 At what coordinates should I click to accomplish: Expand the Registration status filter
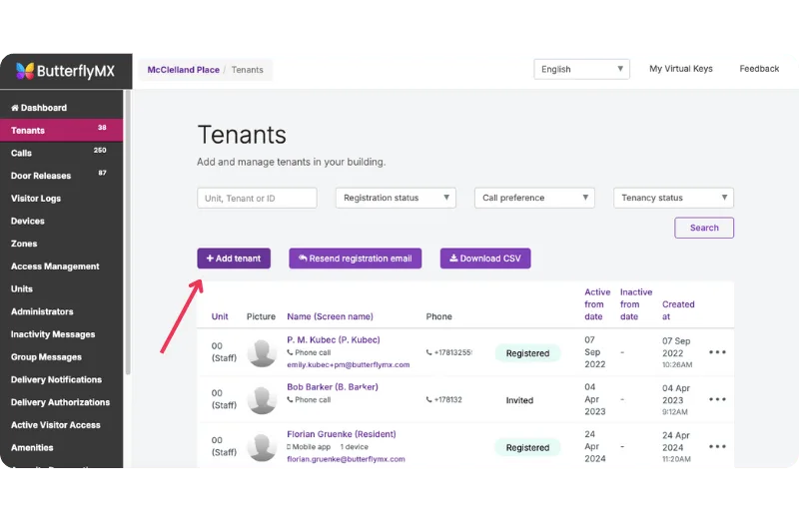tap(396, 198)
